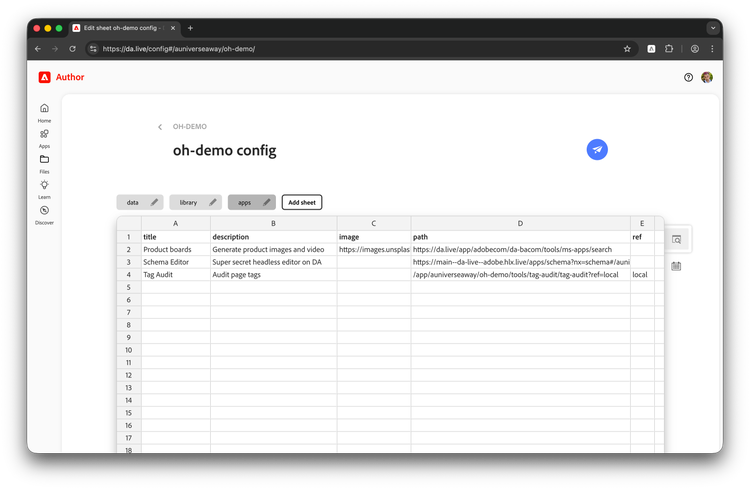Image resolution: width=750 pixels, height=489 pixels.
Task: Switch to the library sheet tab
Action: tap(188, 202)
